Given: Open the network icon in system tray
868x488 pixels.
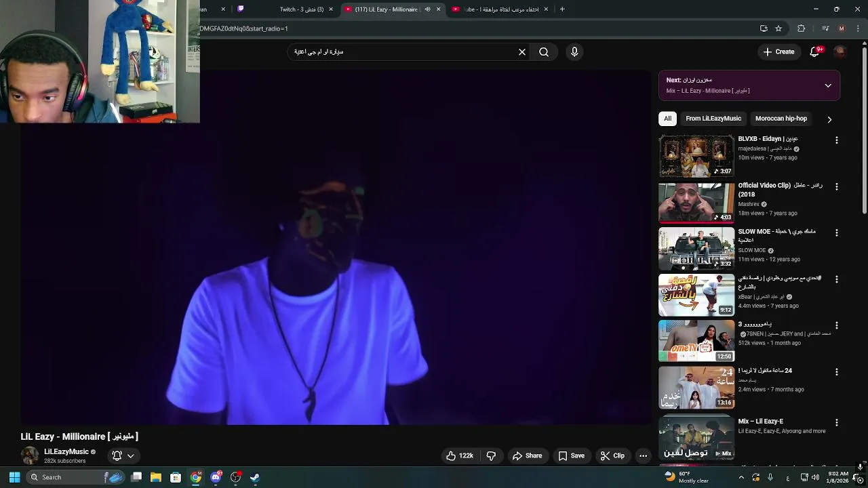Looking at the screenshot, I should click(x=804, y=477).
